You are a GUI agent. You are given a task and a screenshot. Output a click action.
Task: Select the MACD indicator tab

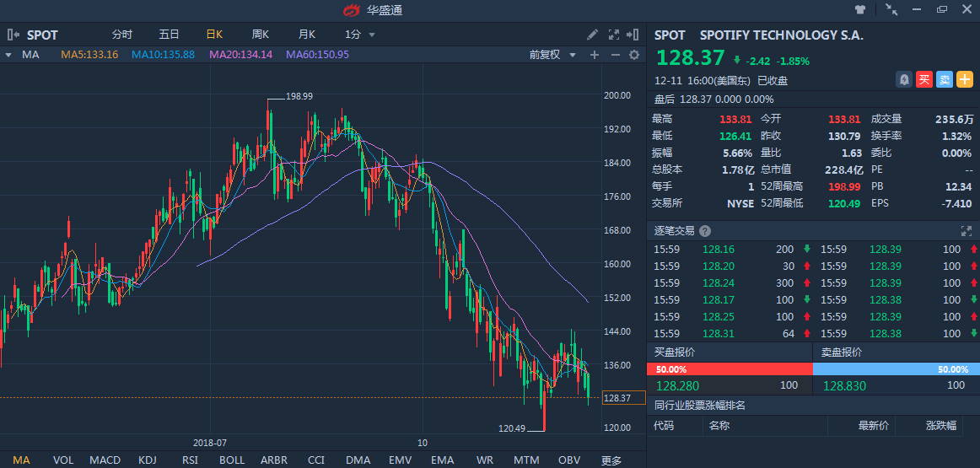pos(105,460)
